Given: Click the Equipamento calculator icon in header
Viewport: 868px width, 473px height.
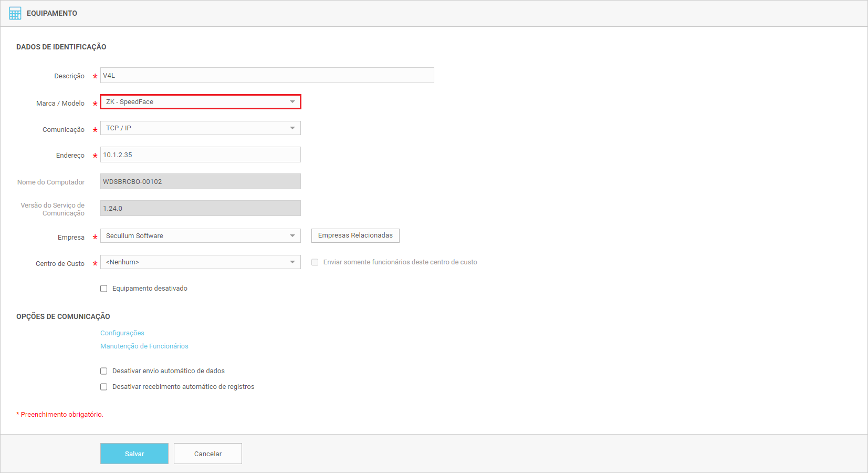Looking at the screenshot, I should (x=15, y=13).
